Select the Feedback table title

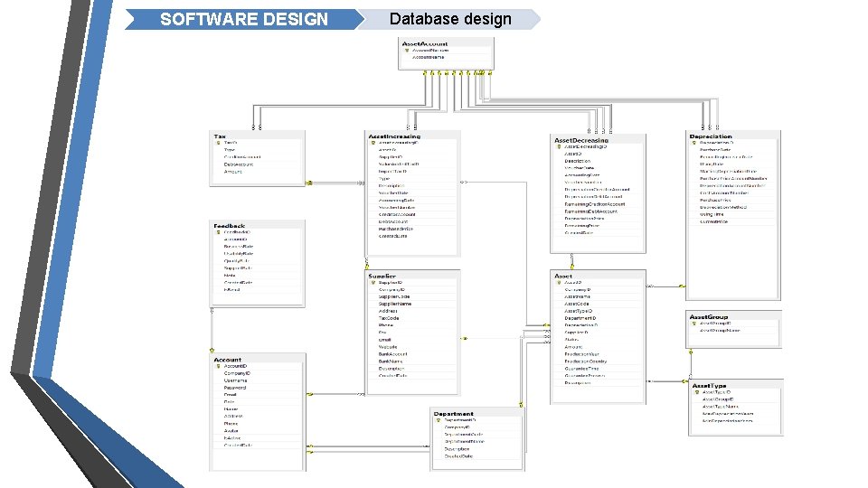tap(229, 226)
